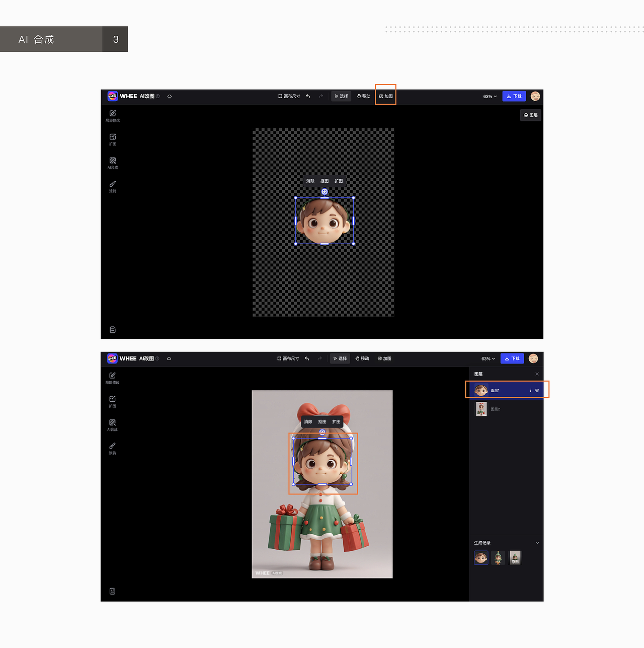644x648 pixels.
Task: Click 下载 download button in upper editor
Action: coord(514,96)
